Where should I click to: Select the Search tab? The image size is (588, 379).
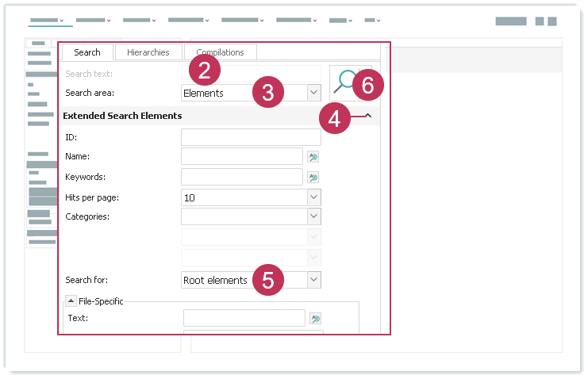(87, 52)
